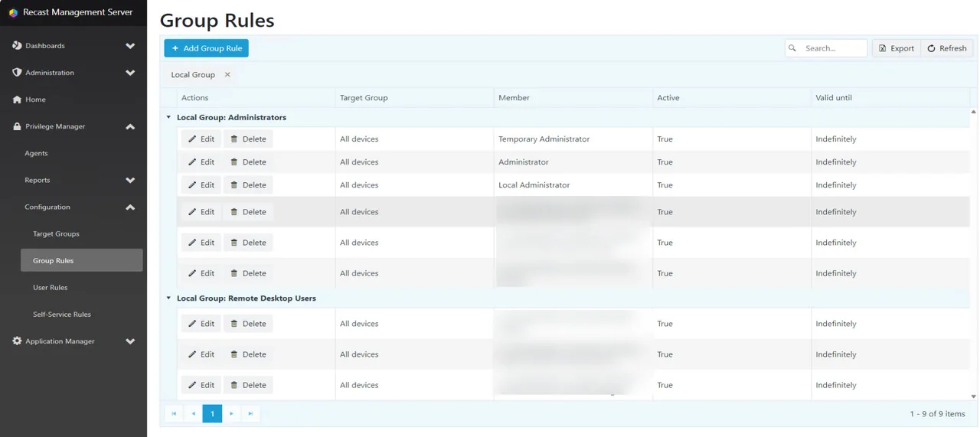This screenshot has height=437, width=980.
Task: Select the Group Rules menu item
Action: tap(82, 260)
